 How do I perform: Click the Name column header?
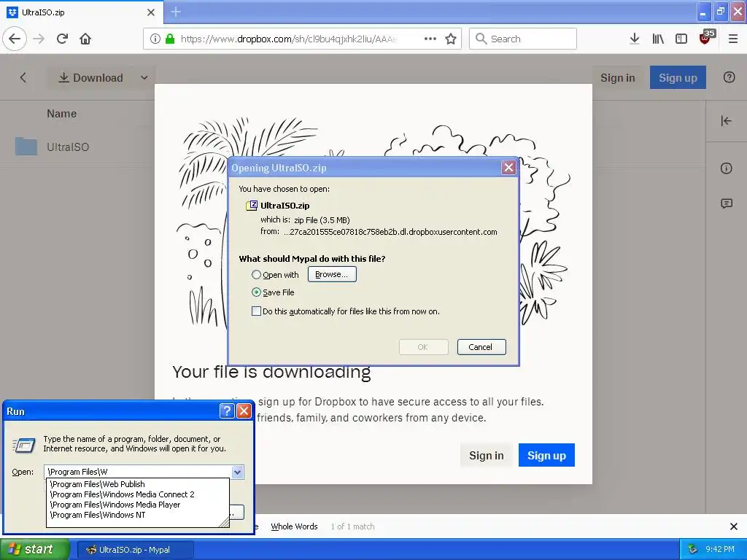tap(61, 114)
